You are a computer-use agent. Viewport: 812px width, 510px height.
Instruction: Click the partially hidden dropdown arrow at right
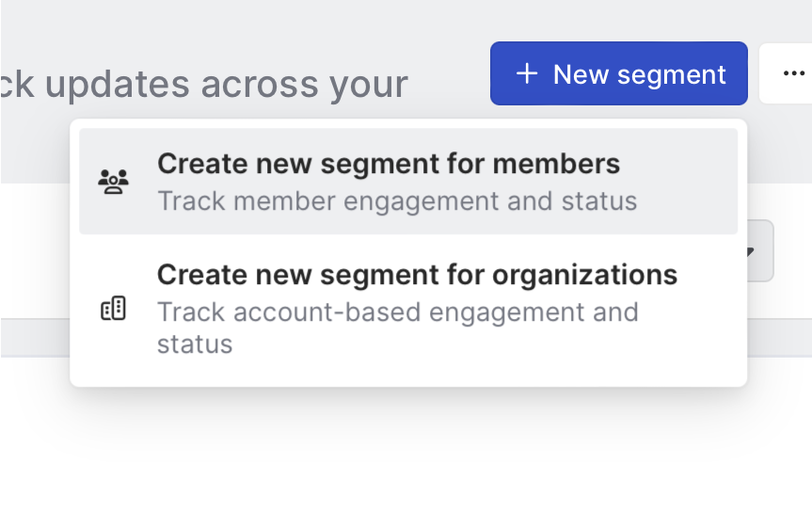coord(751,251)
